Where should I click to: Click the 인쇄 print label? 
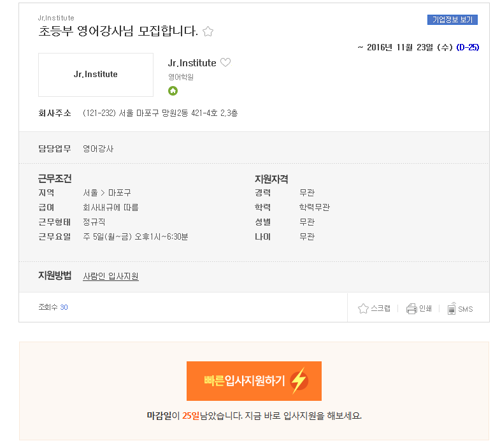coord(425,308)
